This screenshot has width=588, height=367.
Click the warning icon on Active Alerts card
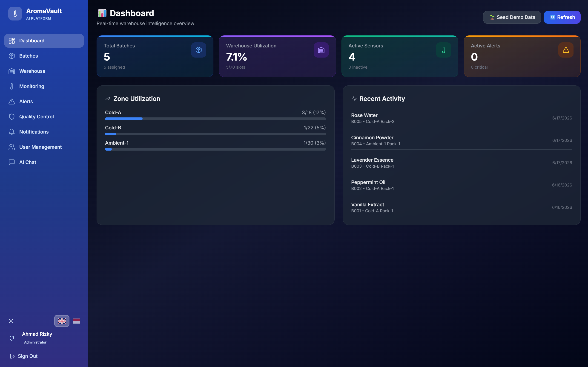coord(566,50)
